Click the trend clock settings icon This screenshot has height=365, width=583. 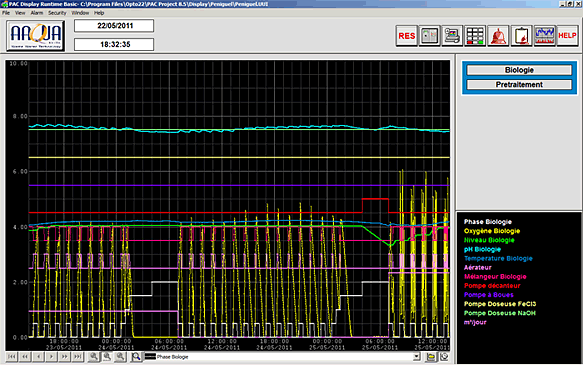tap(444, 357)
